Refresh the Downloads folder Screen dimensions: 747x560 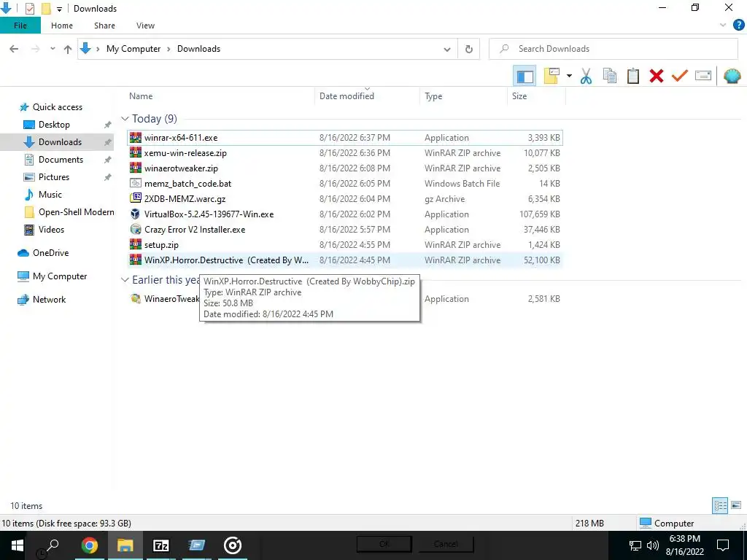pos(469,49)
